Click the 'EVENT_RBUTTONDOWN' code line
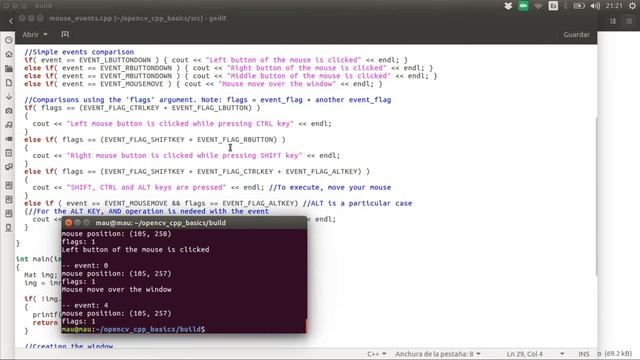This screenshot has height=360, width=640. pos(229,68)
